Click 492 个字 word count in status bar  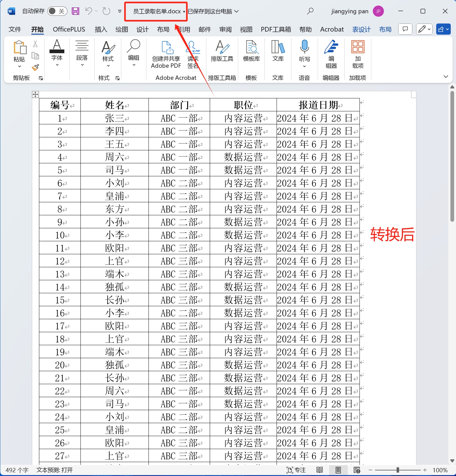17,470
